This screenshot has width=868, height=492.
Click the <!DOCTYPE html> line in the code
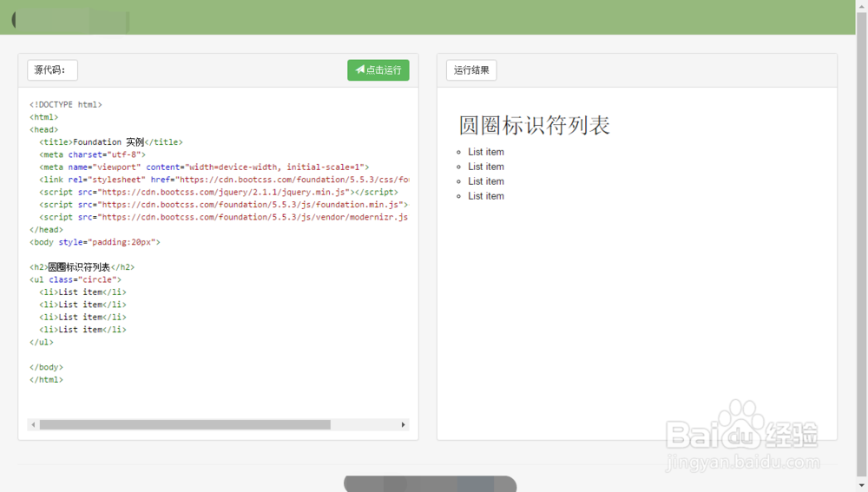coord(66,105)
